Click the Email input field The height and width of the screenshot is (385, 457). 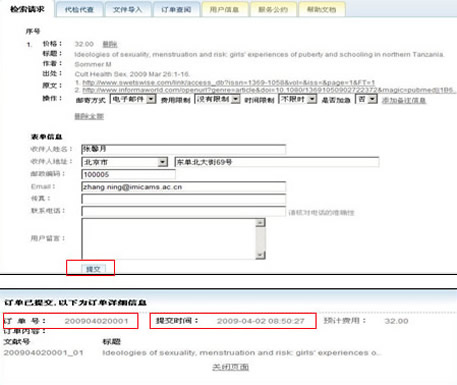tap(183, 187)
